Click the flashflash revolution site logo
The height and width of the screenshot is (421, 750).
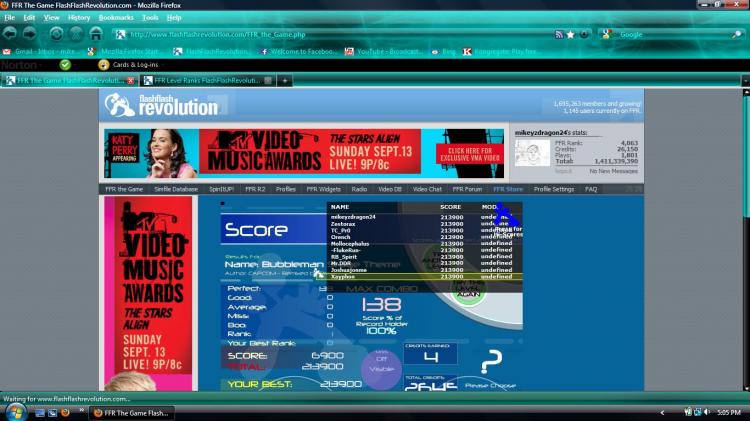tap(162, 105)
